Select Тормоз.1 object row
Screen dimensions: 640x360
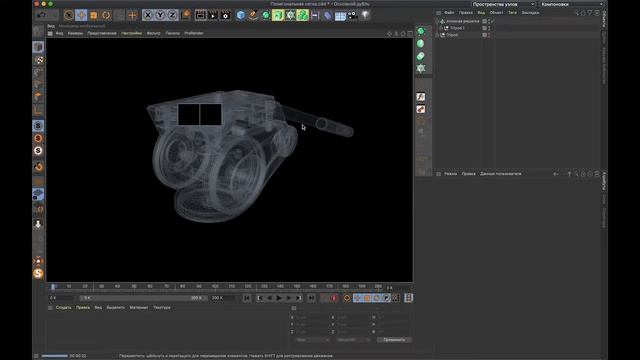457,28
